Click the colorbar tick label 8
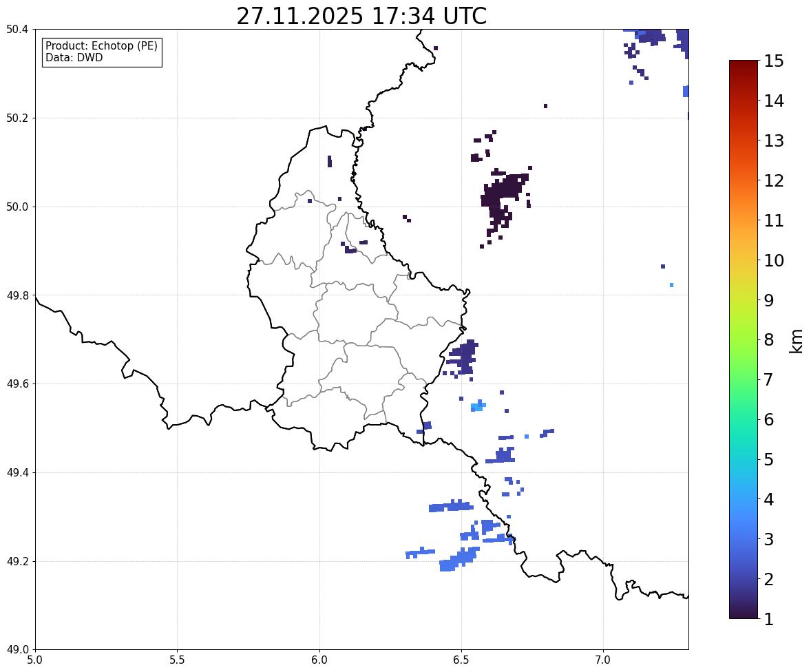The image size is (811, 672). (769, 340)
